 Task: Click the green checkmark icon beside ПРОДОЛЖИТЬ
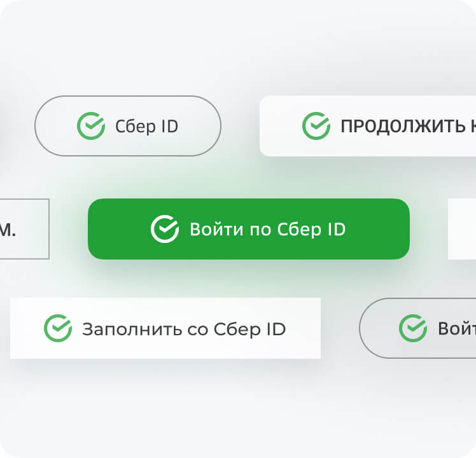(316, 126)
